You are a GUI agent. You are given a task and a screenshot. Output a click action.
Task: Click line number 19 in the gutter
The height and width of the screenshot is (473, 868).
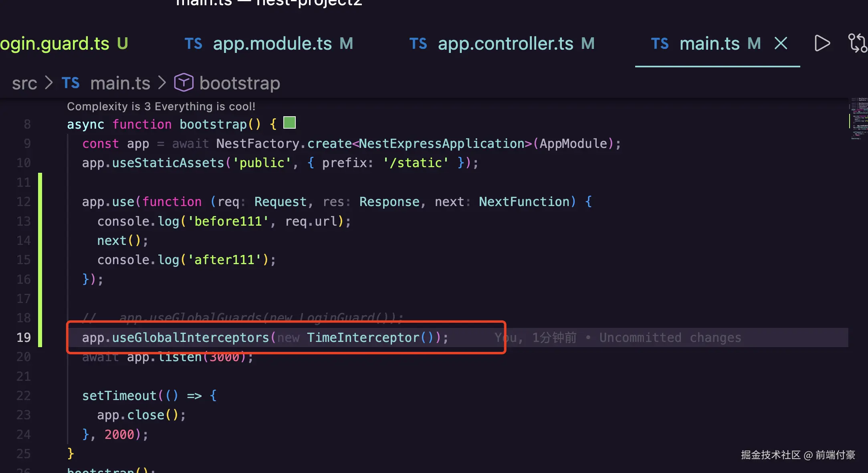[24, 338]
